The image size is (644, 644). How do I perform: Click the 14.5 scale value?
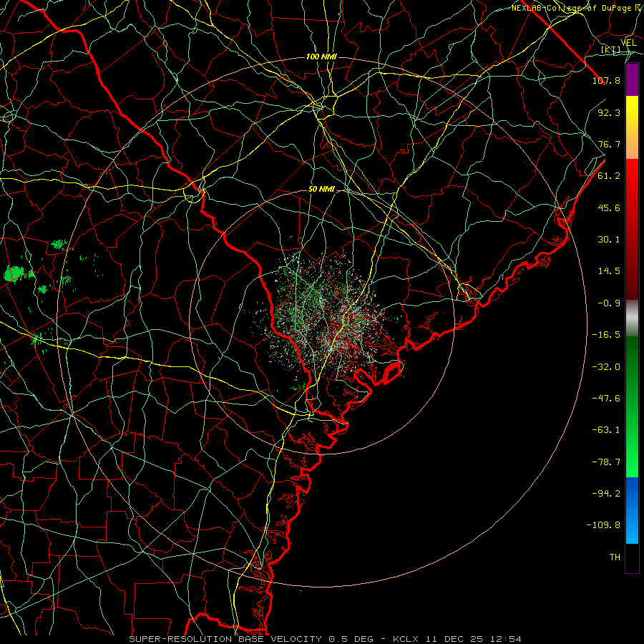click(609, 271)
